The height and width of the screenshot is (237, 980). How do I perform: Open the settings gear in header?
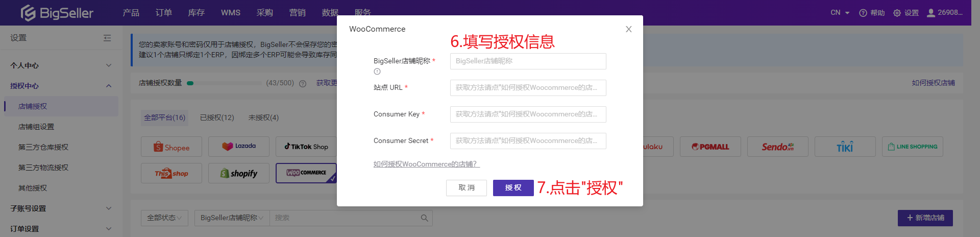[906, 13]
